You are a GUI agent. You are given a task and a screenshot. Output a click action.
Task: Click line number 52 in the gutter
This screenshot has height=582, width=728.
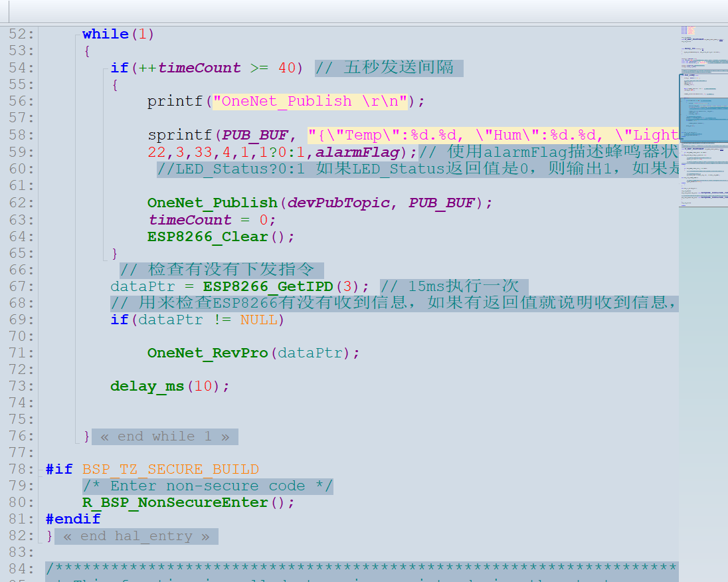[21, 34]
